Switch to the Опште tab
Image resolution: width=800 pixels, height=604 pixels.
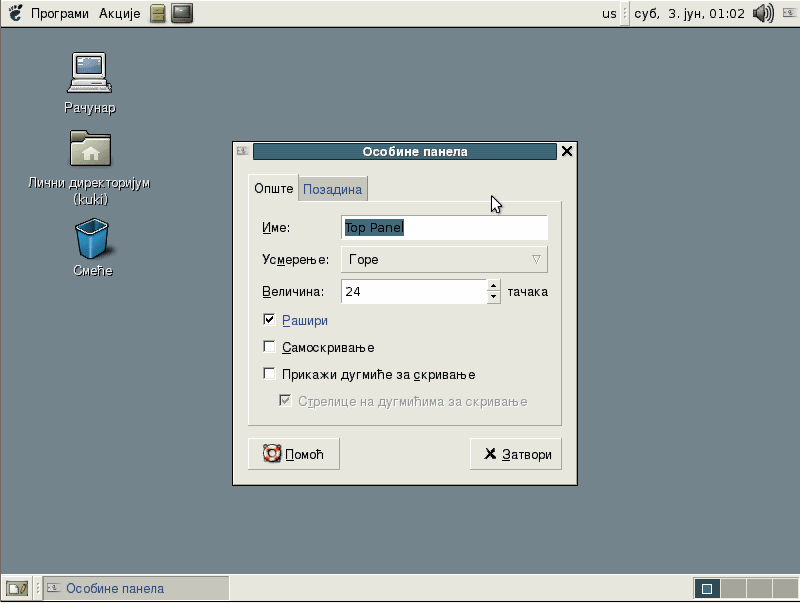point(273,188)
